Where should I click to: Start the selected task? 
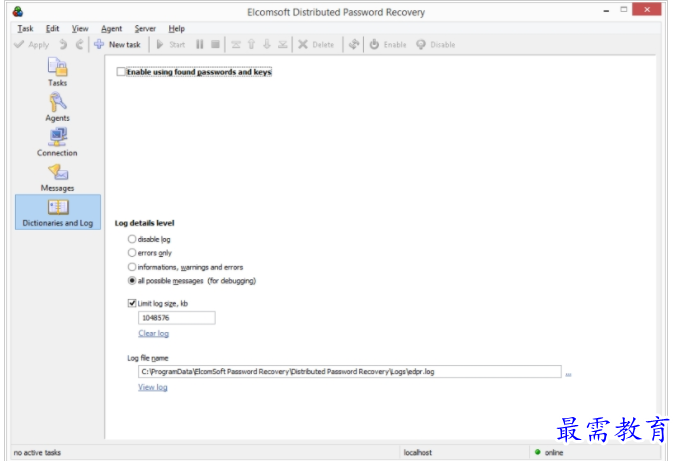(x=171, y=45)
